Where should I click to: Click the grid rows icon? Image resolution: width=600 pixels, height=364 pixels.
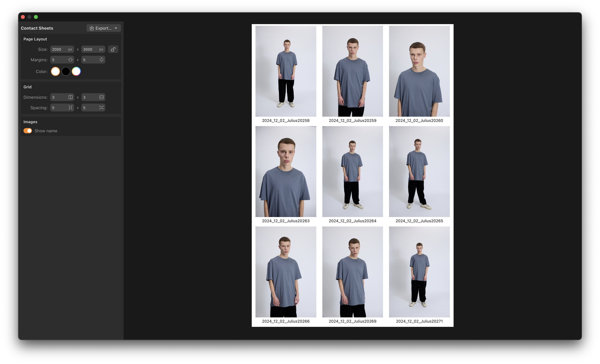101,97
